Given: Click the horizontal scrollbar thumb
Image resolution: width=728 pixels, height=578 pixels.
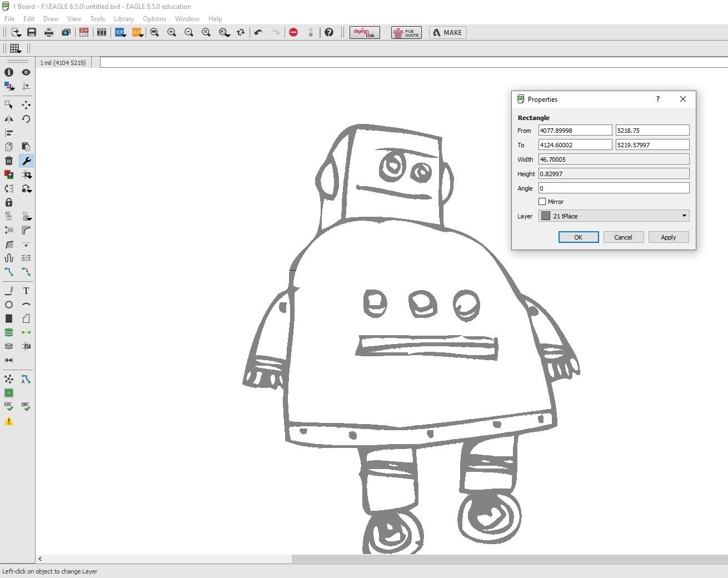Looking at the screenshot, I should [510, 559].
